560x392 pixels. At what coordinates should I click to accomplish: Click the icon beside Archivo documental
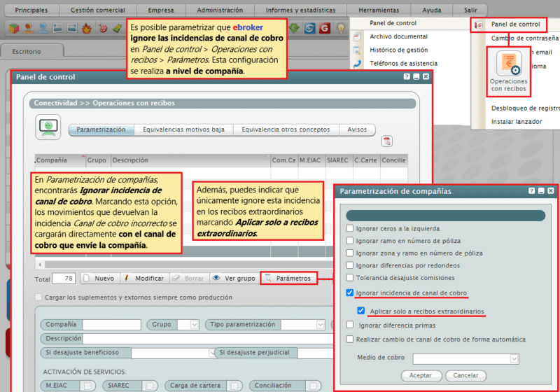pyautogui.click(x=357, y=37)
